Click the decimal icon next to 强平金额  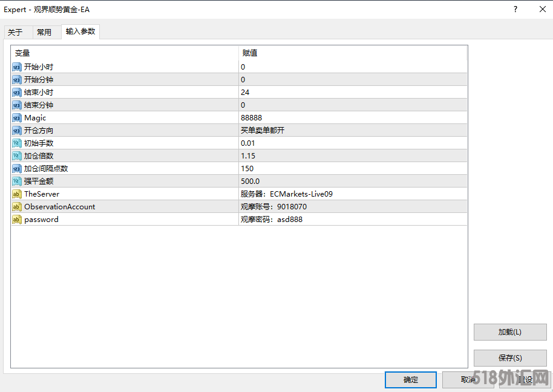point(17,181)
